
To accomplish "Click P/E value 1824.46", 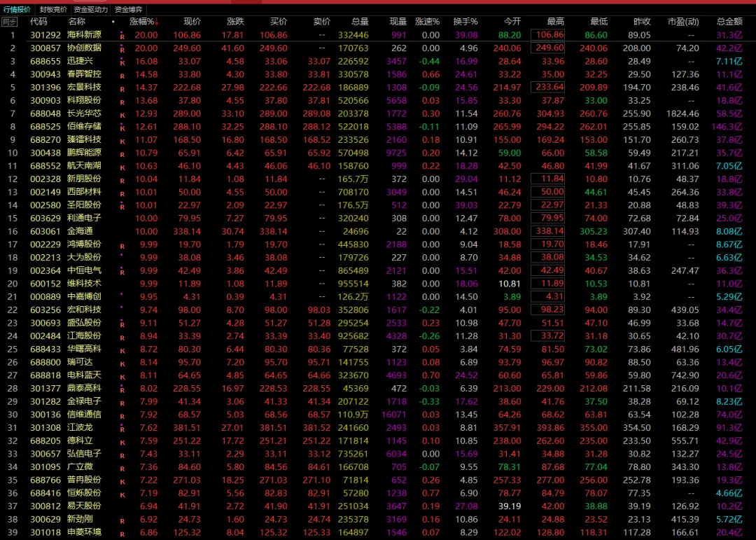I will 682,113.
